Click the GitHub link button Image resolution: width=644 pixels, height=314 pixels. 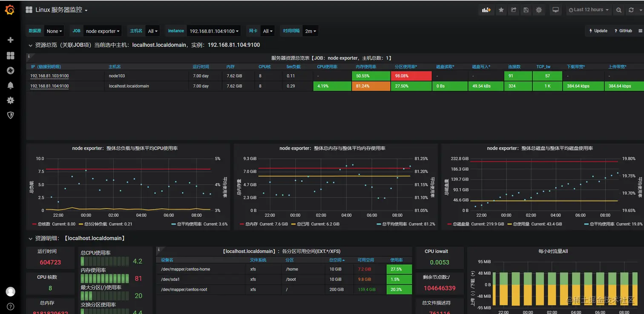(x=623, y=31)
